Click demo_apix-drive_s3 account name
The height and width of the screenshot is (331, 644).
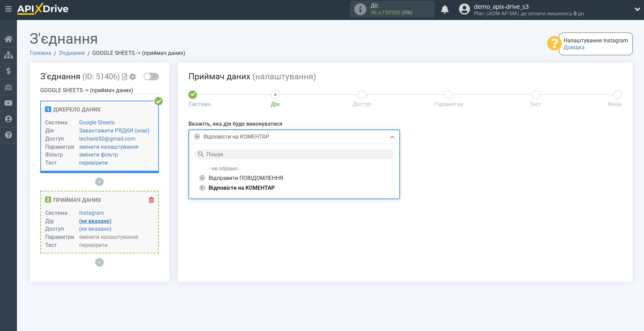(x=501, y=6)
